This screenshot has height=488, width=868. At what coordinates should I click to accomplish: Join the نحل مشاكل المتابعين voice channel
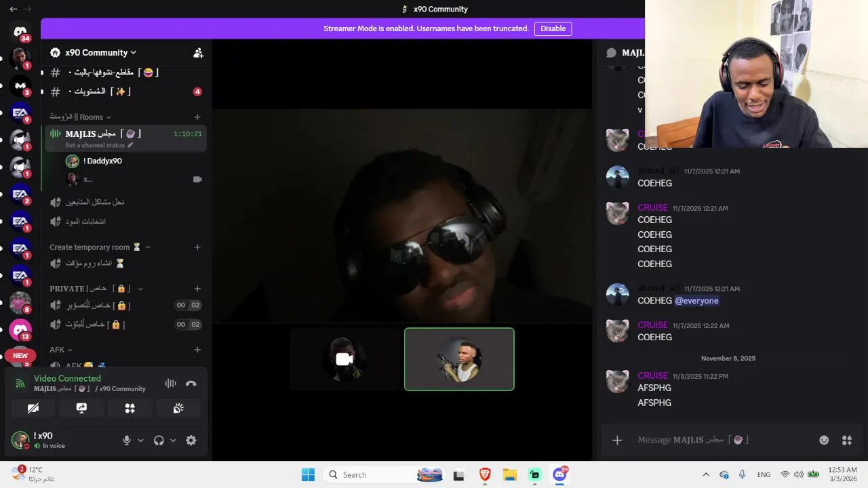coord(125,202)
